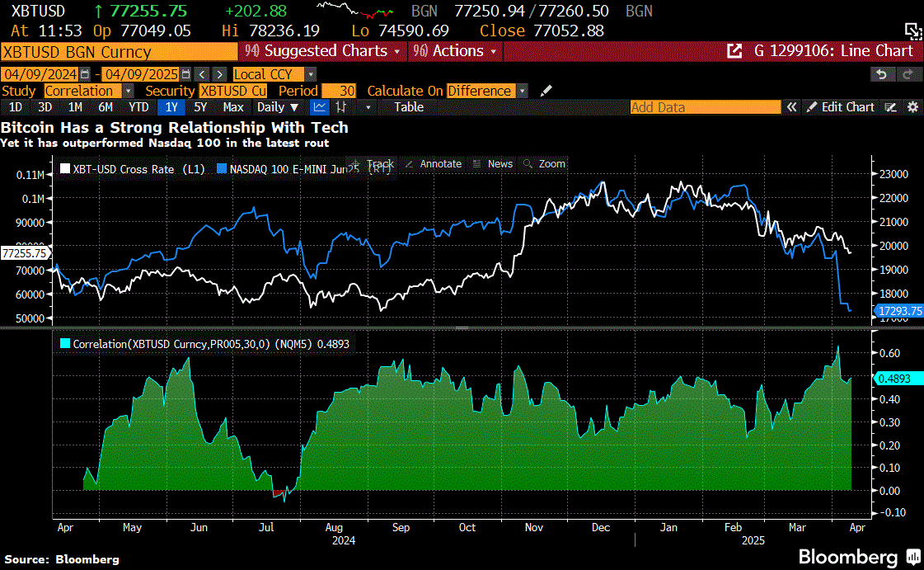The height and width of the screenshot is (570, 924).
Task: Click the 'XBT-USD Cross Rate (L1)' legend label
Action: tap(139, 169)
